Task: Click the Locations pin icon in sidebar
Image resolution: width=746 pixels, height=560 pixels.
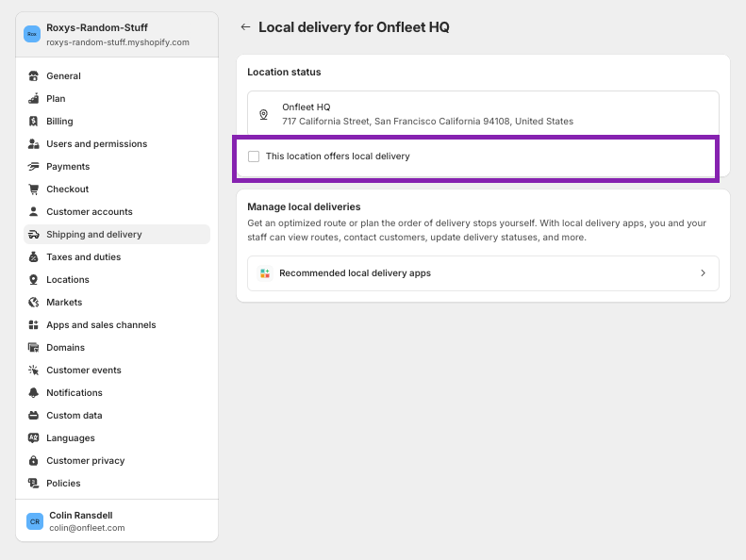Action: [x=33, y=279]
